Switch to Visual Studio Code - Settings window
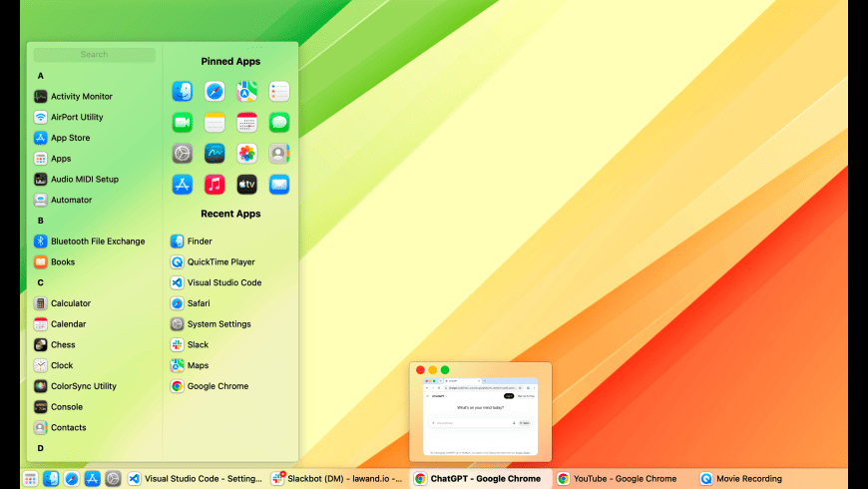The width and height of the screenshot is (868, 489). tap(196, 478)
